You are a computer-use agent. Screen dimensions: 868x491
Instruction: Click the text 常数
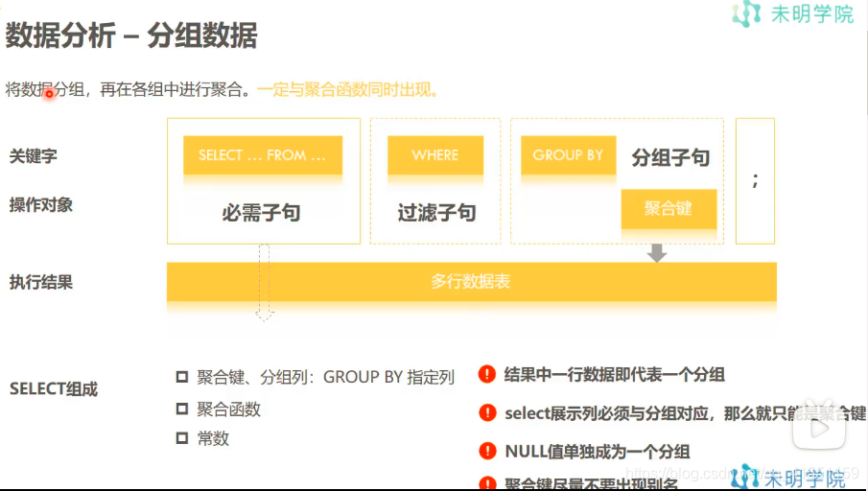coord(213,439)
